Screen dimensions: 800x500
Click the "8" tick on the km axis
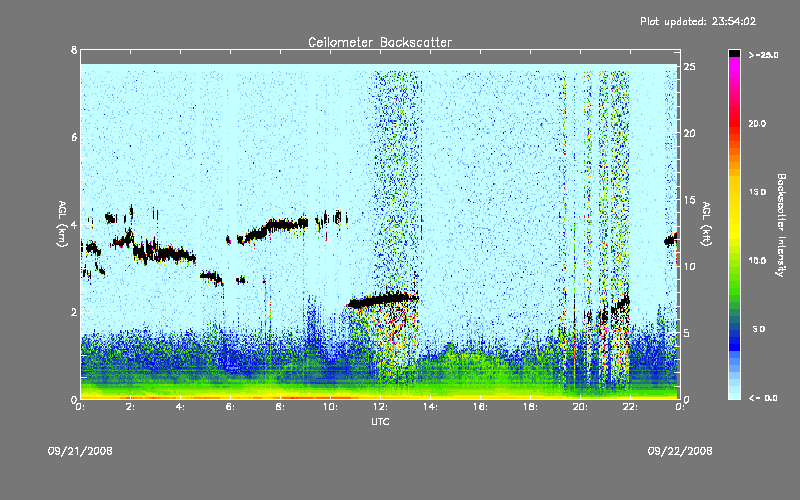click(x=74, y=50)
